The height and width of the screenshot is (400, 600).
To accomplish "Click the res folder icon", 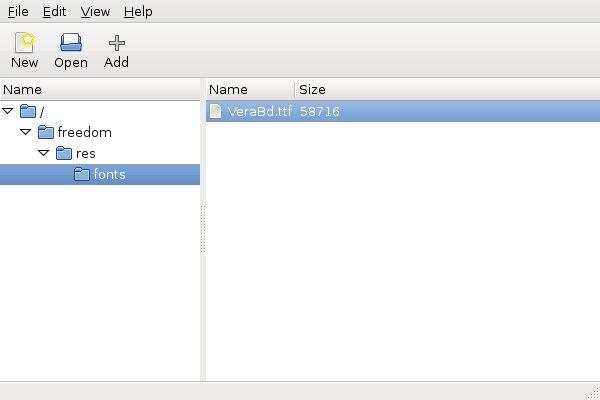I will [x=64, y=153].
